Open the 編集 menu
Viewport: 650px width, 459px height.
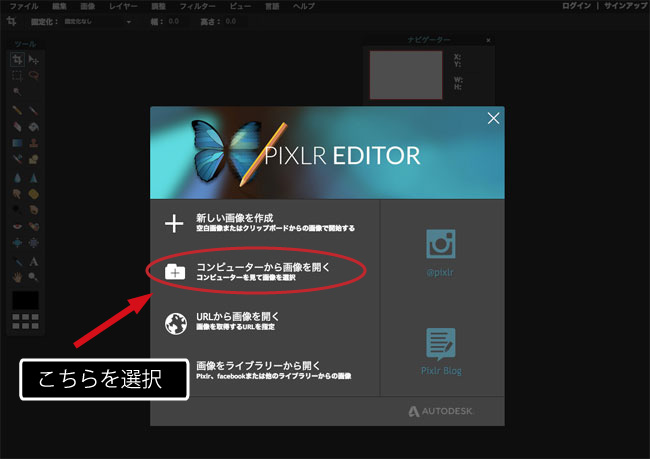pos(60,6)
